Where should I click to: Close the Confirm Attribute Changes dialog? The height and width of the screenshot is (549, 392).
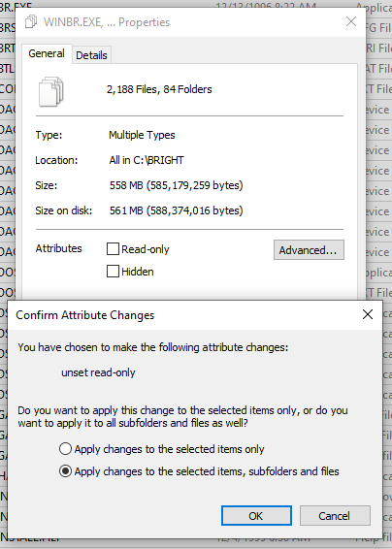pyautogui.click(x=368, y=314)
